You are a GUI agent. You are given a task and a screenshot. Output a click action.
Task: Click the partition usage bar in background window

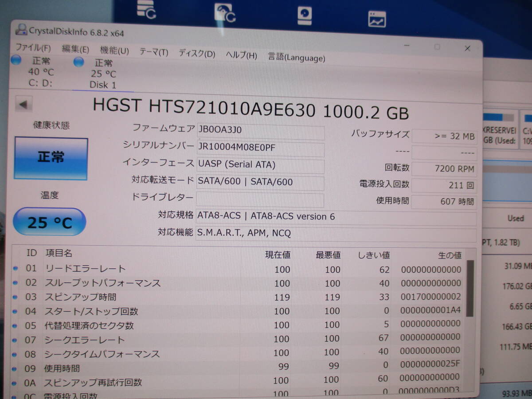pyautogui.click(x=499, y=118)
